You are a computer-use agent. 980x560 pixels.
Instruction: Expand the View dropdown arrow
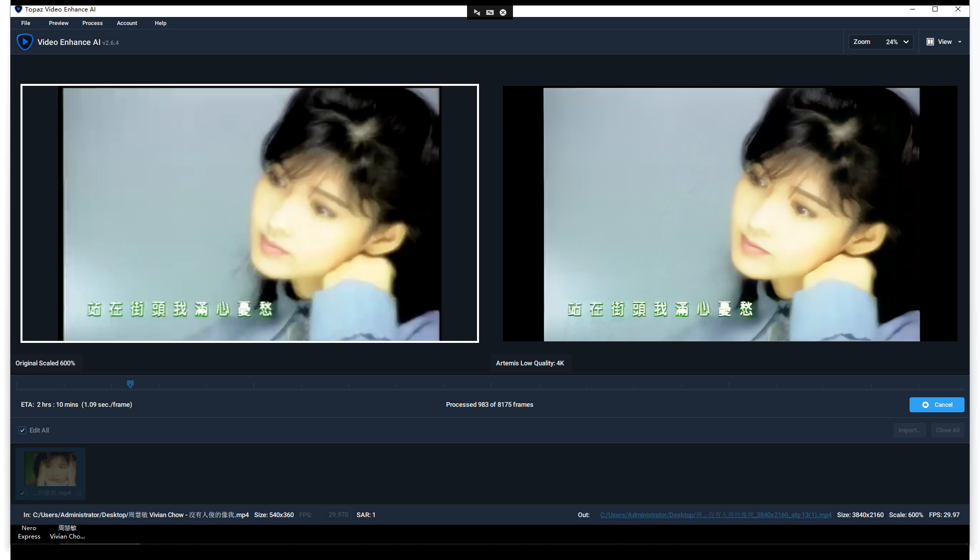960,42
